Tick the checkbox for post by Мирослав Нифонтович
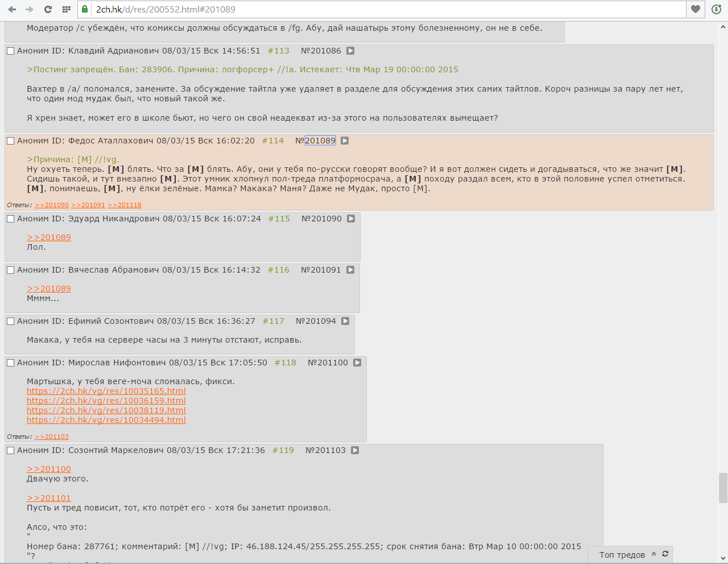This screenshot has width=728, height=564. [10, 363]
